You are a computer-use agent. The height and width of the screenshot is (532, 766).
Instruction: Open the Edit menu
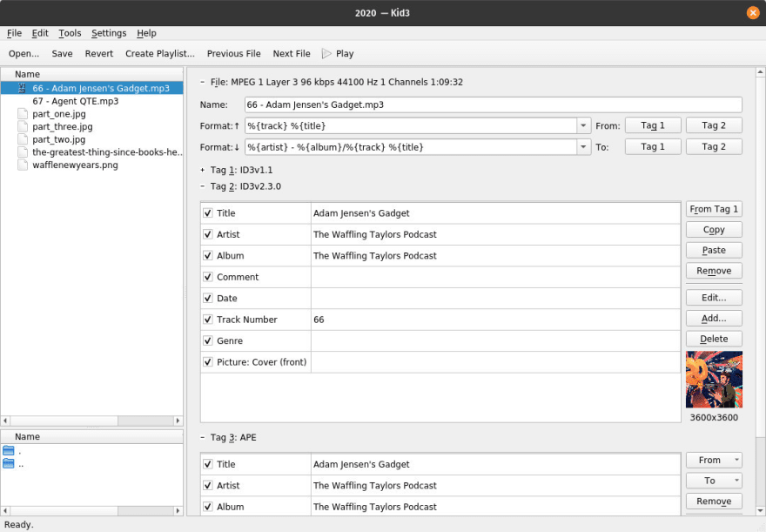click(x=40, y=33)
